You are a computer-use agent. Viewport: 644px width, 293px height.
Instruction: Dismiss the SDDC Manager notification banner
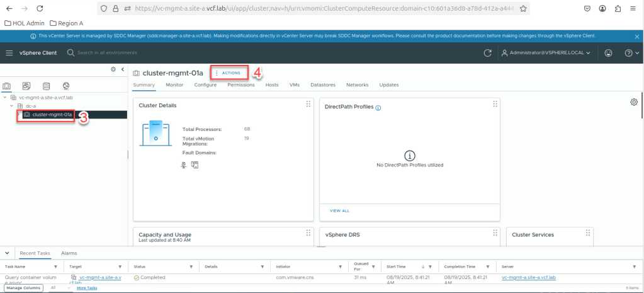tap(637, 36)
